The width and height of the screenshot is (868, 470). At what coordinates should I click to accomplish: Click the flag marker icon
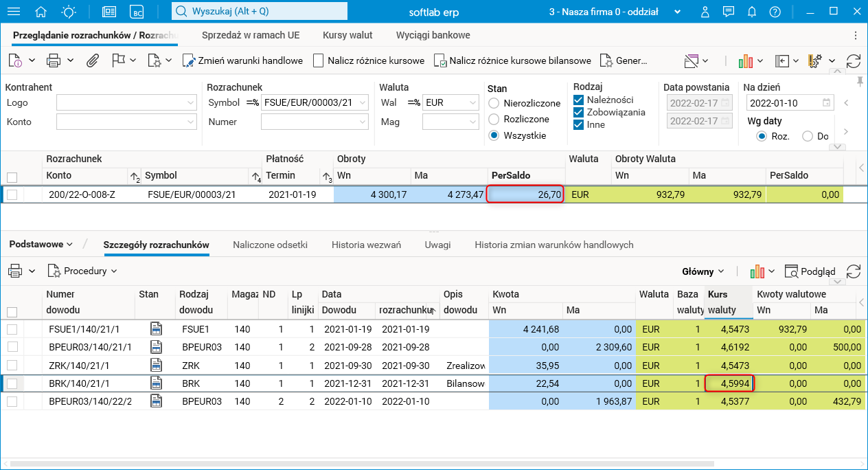pyautogui.click(x=118, y=60)
